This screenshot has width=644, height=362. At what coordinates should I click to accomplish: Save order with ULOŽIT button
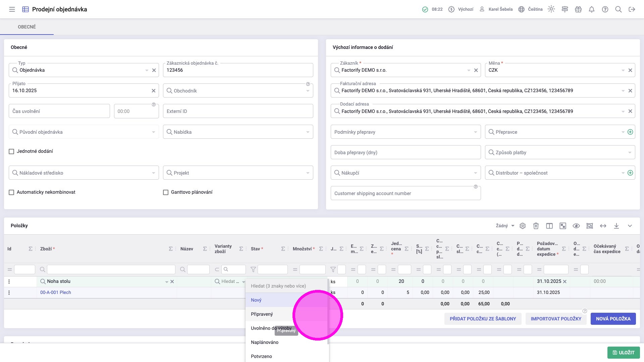[x=623, y=353]
